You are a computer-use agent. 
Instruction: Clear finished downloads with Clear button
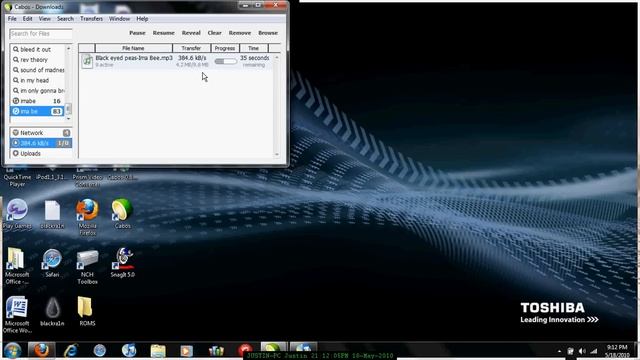click(x=214, y=33)
